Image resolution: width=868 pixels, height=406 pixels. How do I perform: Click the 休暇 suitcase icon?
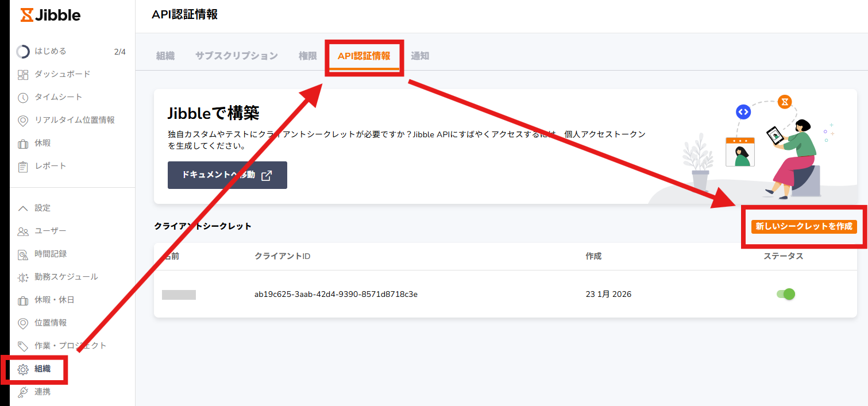(x=23, y=144)
